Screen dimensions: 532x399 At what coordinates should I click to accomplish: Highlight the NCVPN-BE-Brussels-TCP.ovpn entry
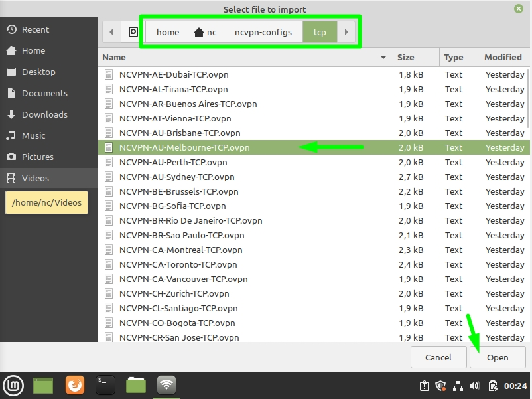[x=178, y=191]
